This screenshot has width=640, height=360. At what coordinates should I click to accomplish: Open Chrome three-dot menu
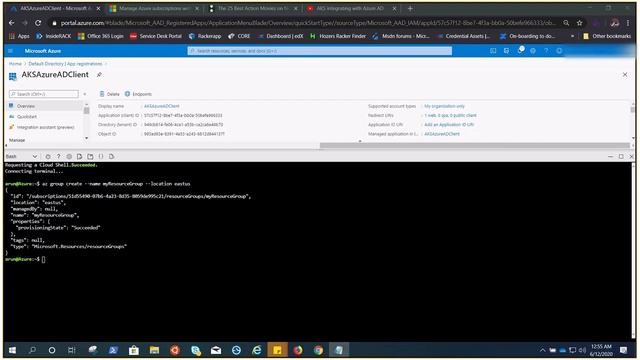click(x=629, y=23)
